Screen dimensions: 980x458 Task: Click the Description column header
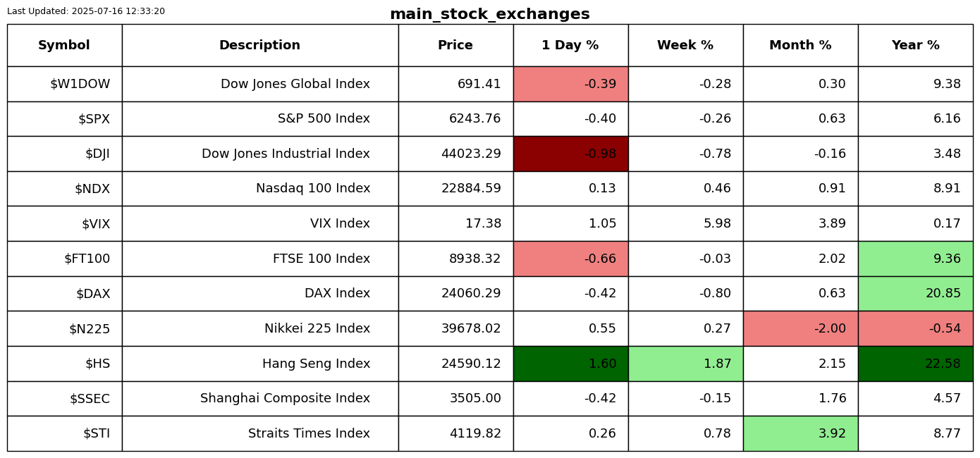259,46
